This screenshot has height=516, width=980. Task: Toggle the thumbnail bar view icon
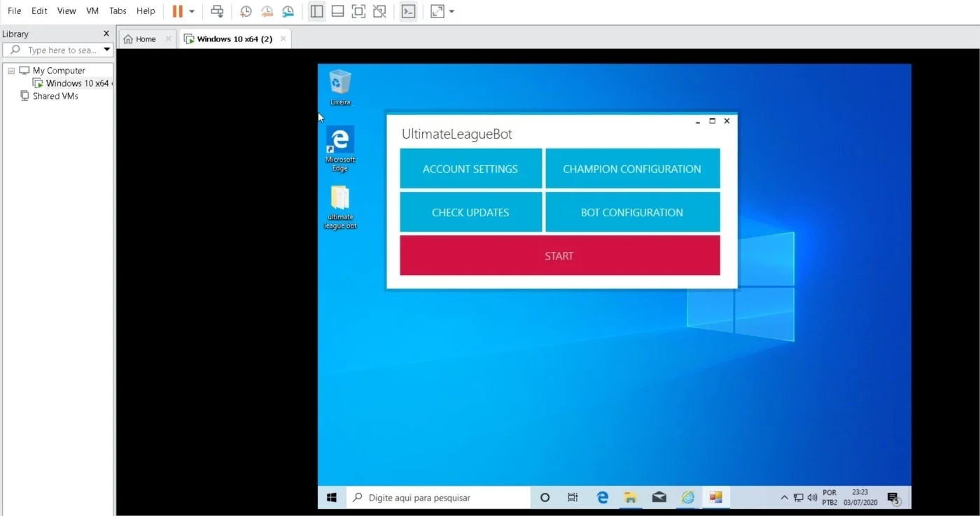pos(337,11)
